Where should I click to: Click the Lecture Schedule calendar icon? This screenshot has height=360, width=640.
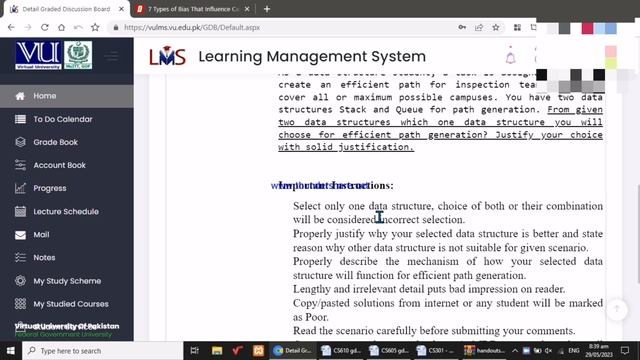20,211
